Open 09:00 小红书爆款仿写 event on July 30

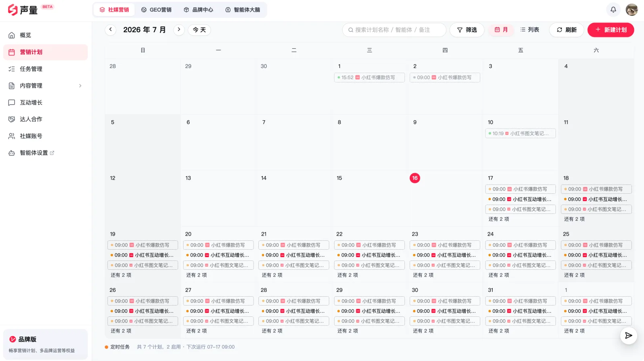tap(445, 301)
